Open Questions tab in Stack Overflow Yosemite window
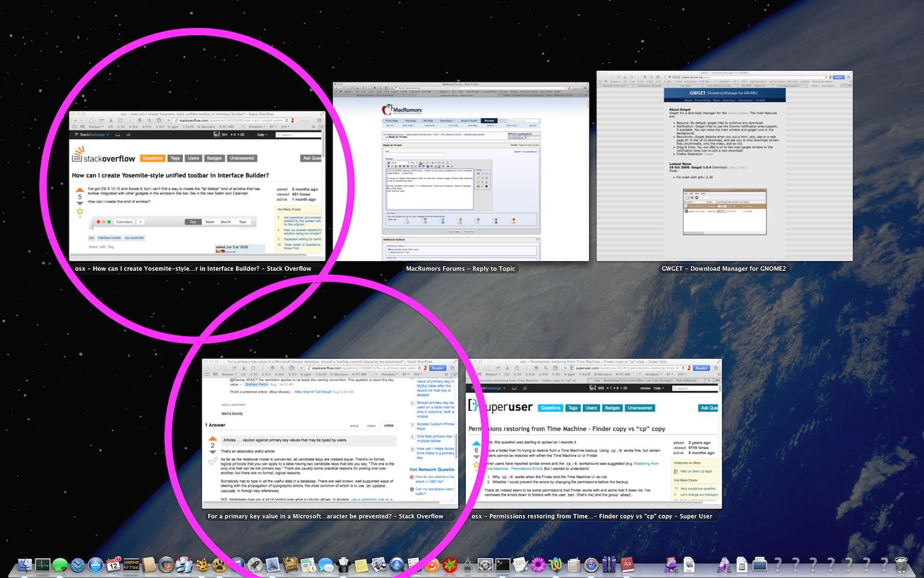This screenshot has height=578, width=924. tap(152, 158)
